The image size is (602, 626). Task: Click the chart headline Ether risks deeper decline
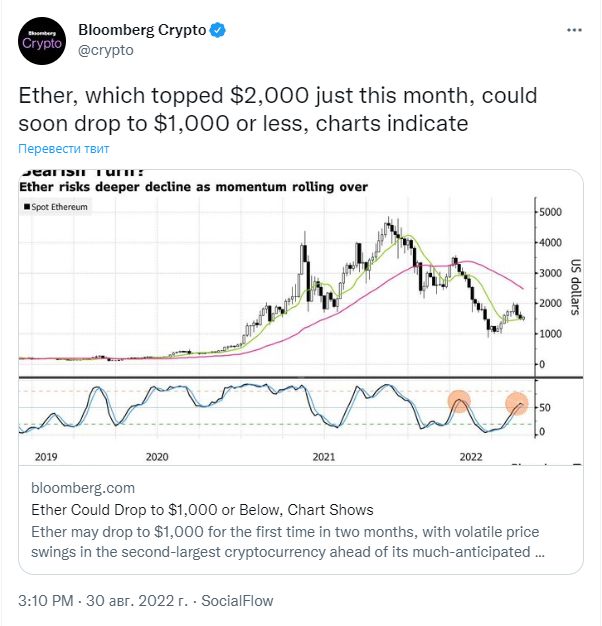pos(193,187)
